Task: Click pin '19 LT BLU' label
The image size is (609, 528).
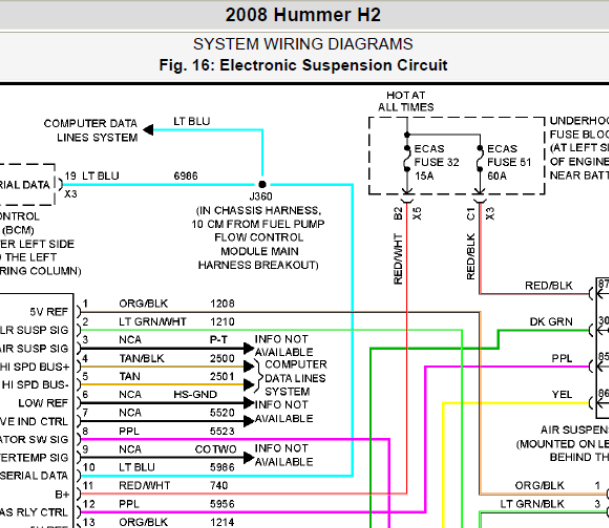Action: point(92,176)
